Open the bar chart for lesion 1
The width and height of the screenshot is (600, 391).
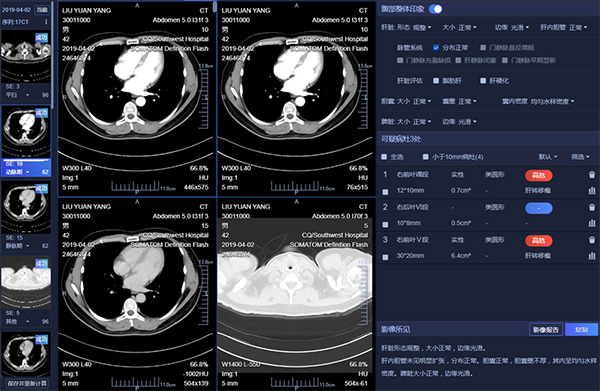592,190
